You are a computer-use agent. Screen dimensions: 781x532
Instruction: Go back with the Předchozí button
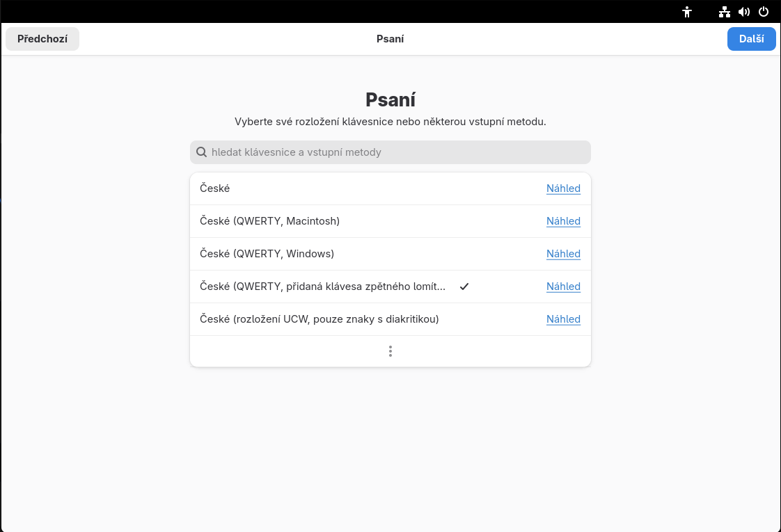[x=42, y=39]
